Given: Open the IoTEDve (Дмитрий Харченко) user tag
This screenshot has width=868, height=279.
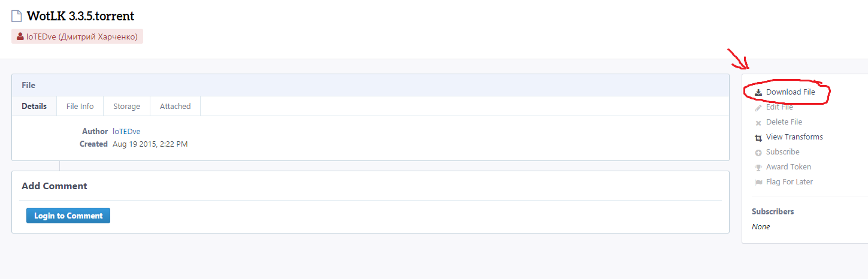Looking at the screenshot, I should [x=77, y=37].
